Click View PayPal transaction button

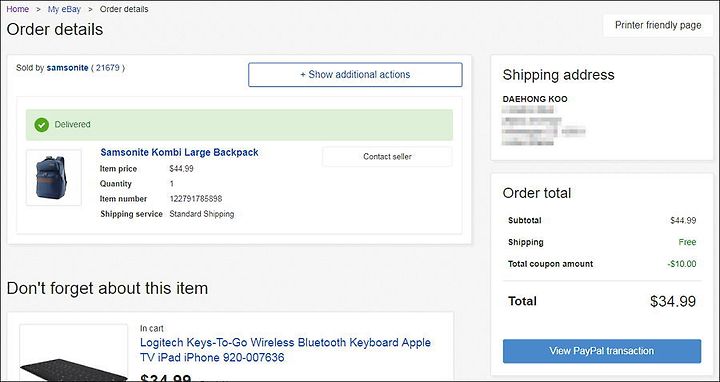pos(602,351)
